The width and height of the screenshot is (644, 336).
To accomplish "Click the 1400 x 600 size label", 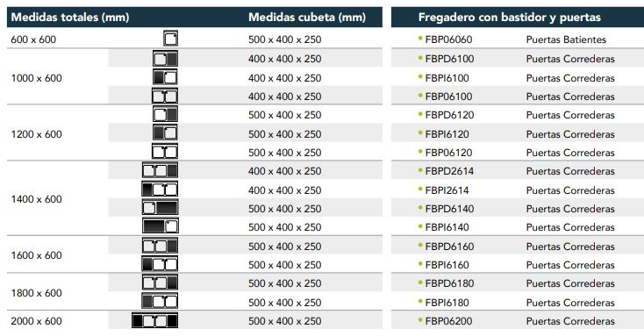I will point(37,199).
